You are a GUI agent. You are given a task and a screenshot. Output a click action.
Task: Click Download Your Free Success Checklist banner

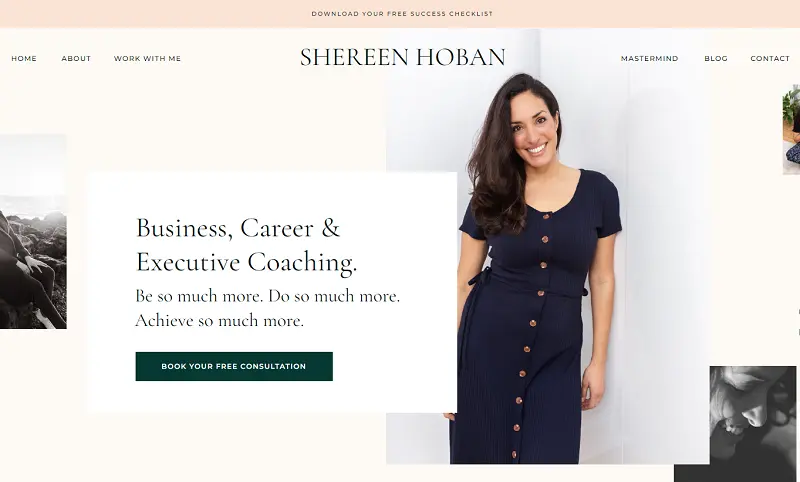pyautogui.click(x=402, y=14)
